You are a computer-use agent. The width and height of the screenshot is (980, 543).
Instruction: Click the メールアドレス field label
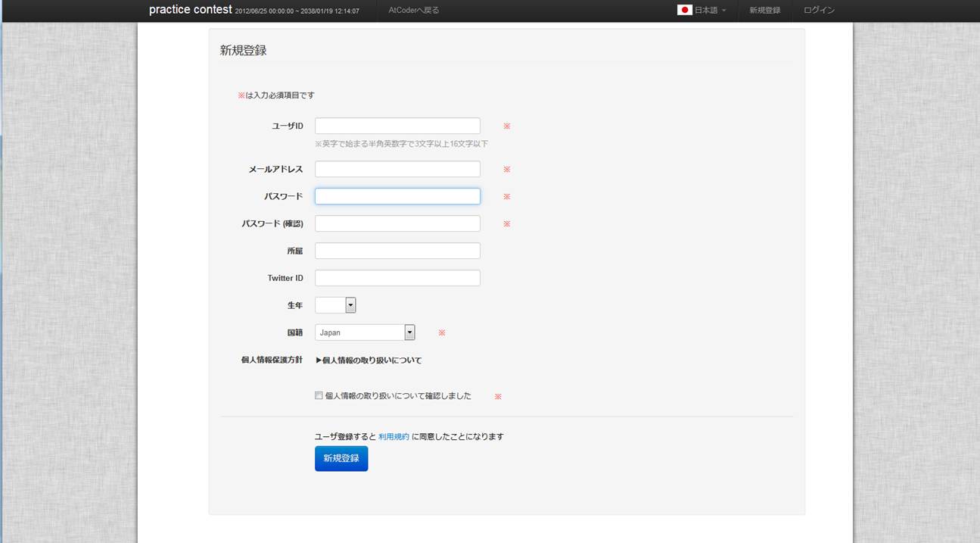coord(275,170)
